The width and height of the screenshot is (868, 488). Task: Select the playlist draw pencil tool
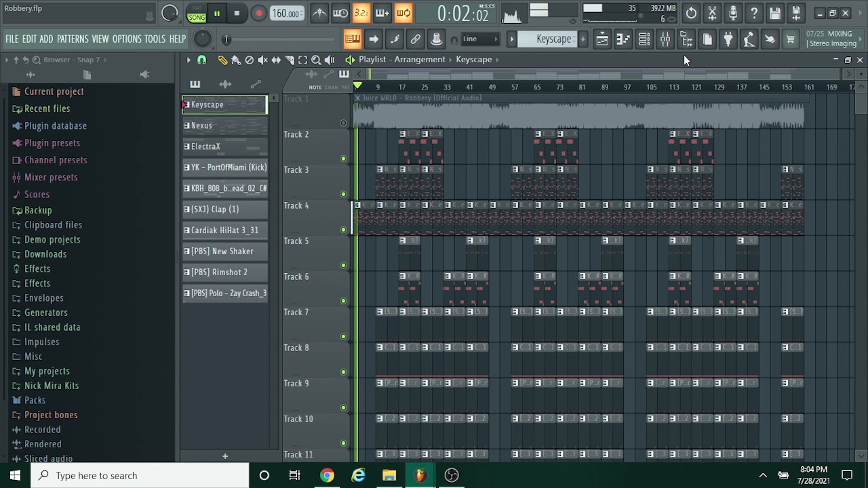click(222, 60)
